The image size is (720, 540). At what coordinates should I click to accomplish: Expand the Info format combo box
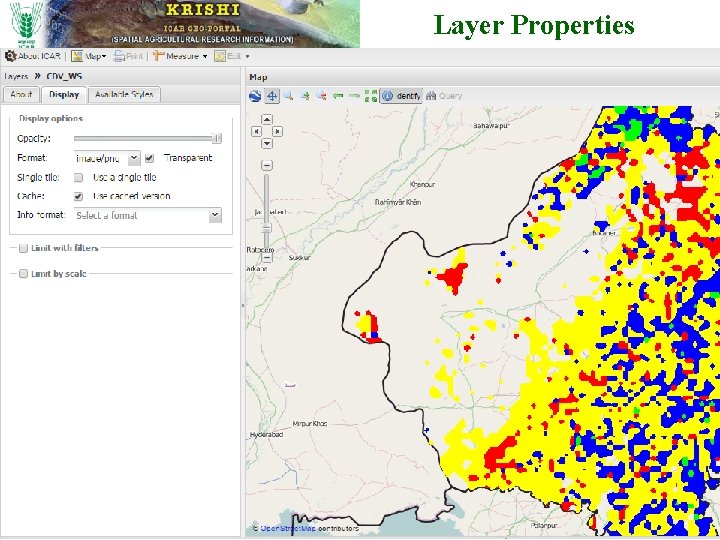215,215
